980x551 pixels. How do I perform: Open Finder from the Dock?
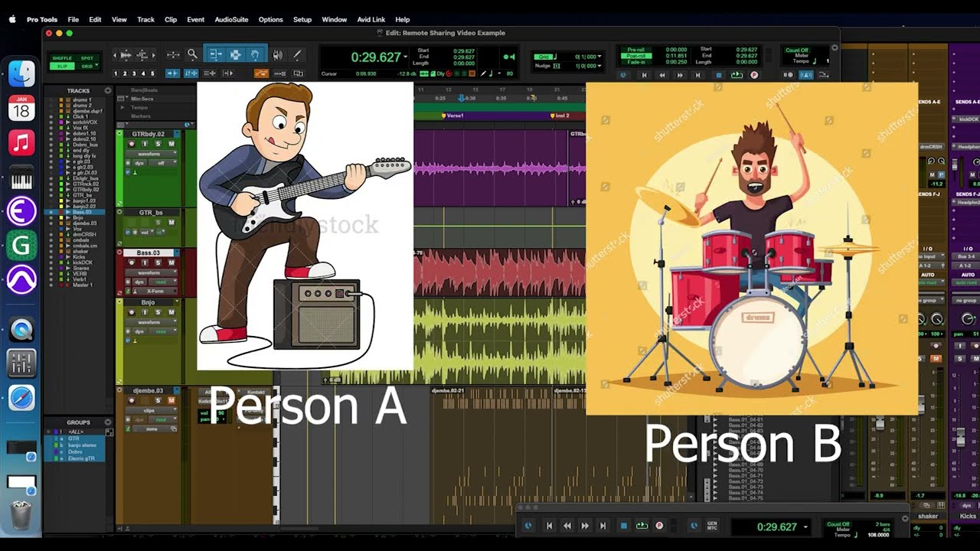[21, 73]
